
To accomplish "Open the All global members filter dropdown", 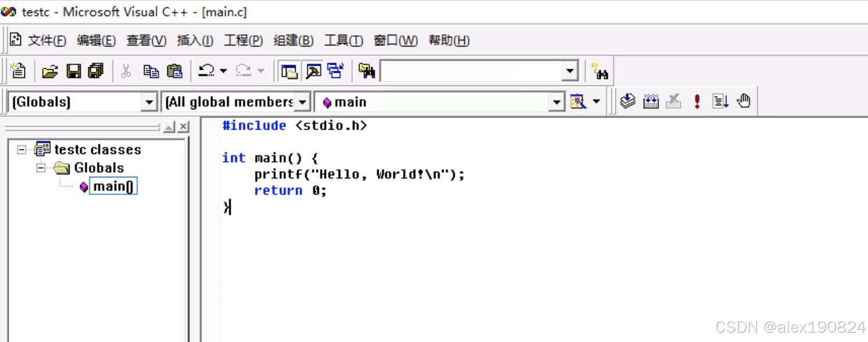I will tap(302, 102).
